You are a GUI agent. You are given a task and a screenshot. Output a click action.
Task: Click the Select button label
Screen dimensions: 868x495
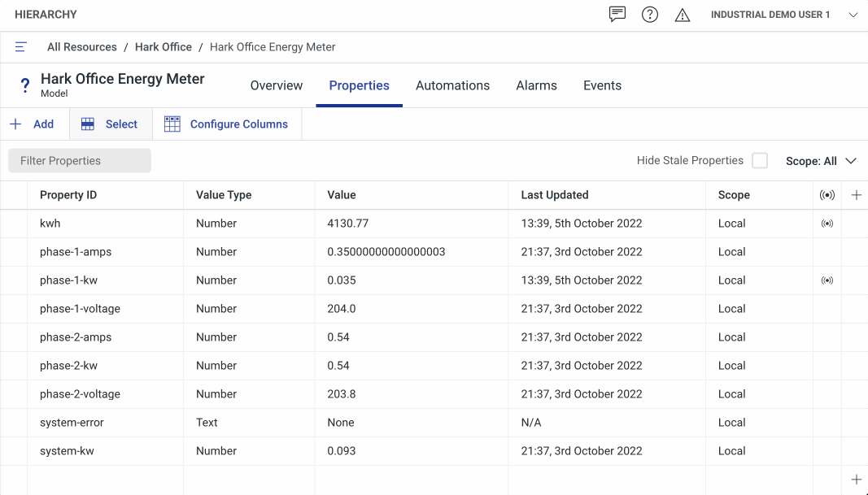tap(121, 124)
